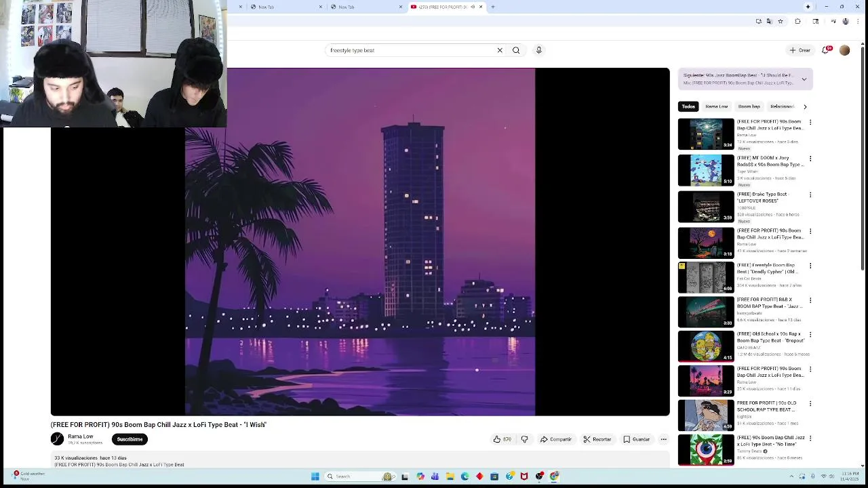
Task: Open options for R&B x Boom Bap Type Beat video
Action: coord(810,300)
